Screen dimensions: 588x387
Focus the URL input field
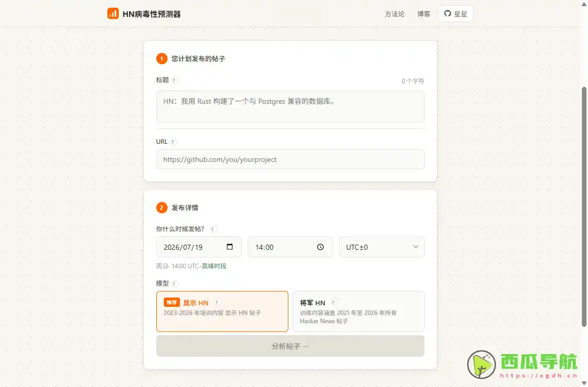290,159
